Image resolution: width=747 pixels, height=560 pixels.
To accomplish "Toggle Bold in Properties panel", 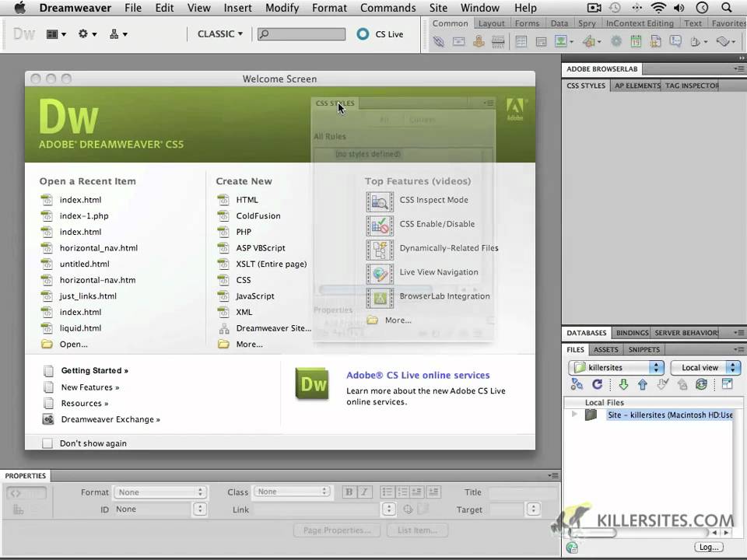I will click(x=349, y=492).
